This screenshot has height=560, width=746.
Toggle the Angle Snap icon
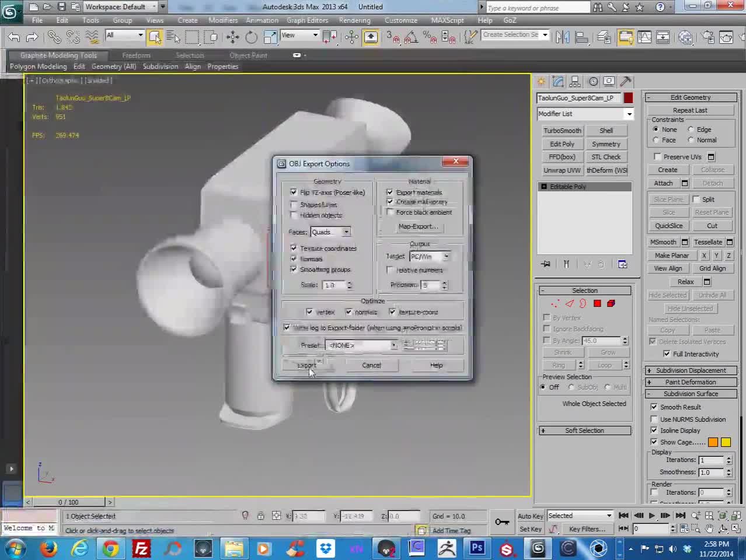(411, 37)
